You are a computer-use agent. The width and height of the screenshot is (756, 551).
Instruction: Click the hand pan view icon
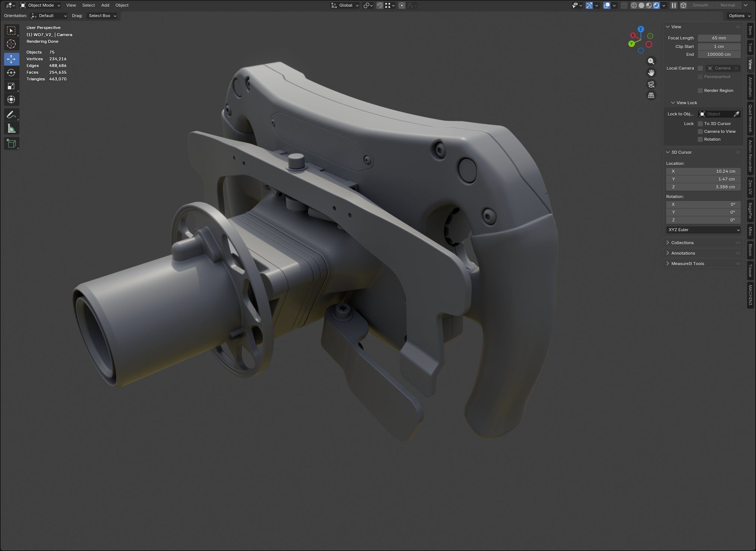[651, 73]
